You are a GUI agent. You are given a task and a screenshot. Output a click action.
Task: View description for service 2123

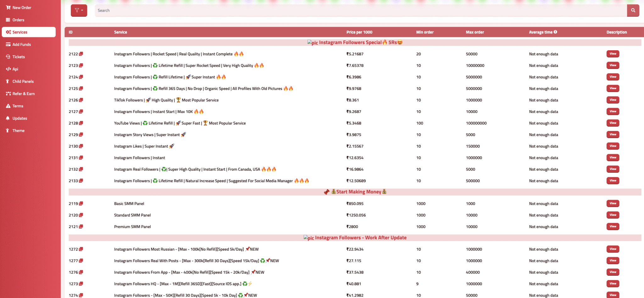pyautogui.click(x=613, y=65)
